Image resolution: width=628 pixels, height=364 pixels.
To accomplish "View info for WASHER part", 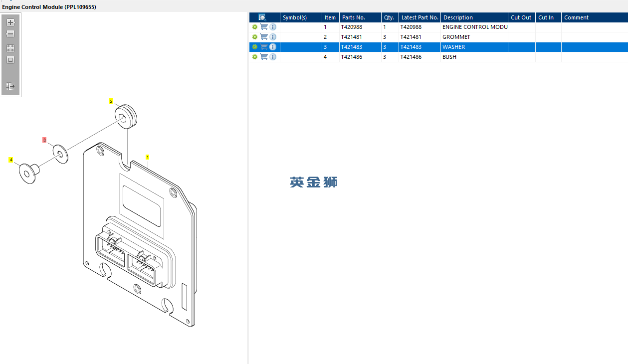I will pos(273,47).
